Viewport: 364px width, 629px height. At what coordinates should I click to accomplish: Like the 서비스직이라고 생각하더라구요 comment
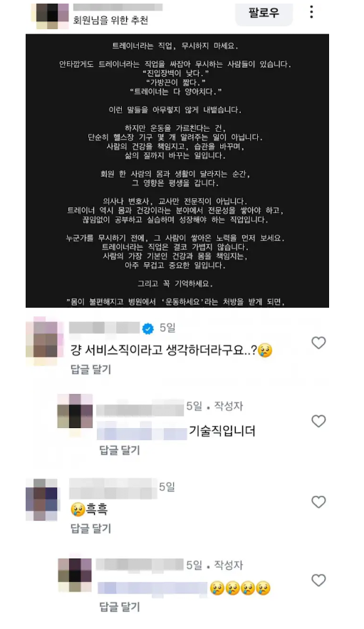pos(318,343)
